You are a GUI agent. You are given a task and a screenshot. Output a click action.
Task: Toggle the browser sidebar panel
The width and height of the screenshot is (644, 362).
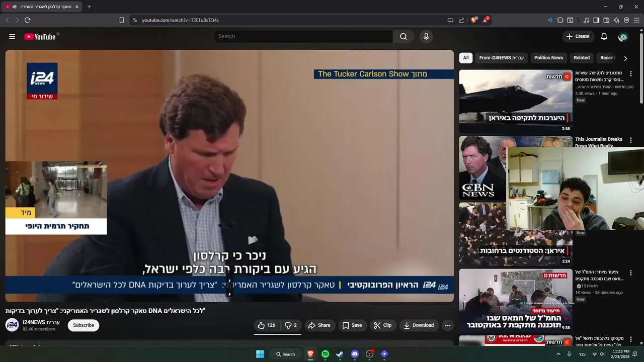596,20
